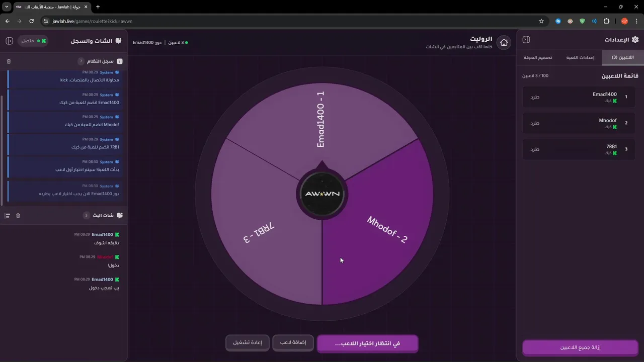Viewport: 644px width, 362px height.
Task: Open the tab search dropdown
Action: (x=7, y=7)
